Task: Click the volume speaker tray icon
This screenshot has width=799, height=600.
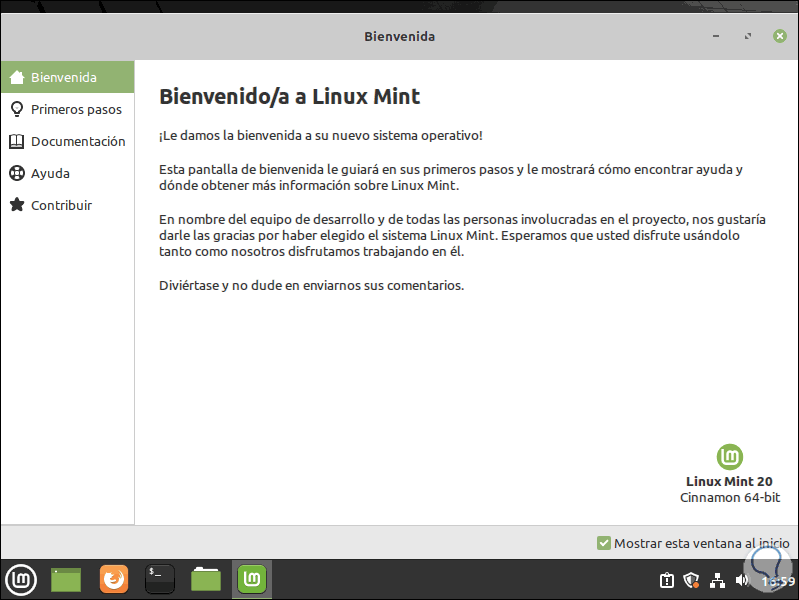Action: 742,580
